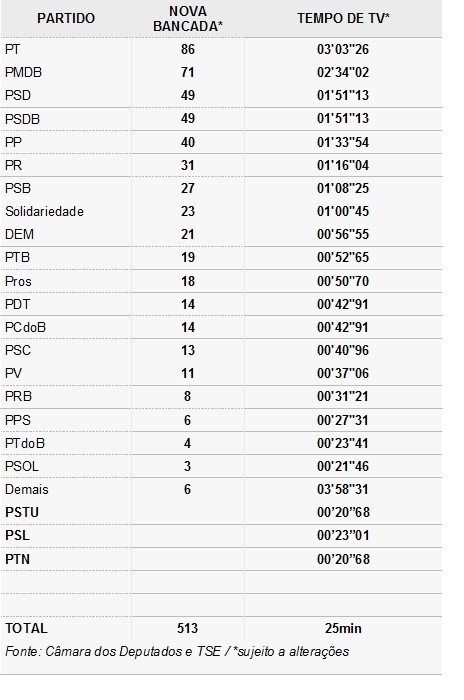
Task: Click the PSOL party name
Action: (x=22, y=466)
